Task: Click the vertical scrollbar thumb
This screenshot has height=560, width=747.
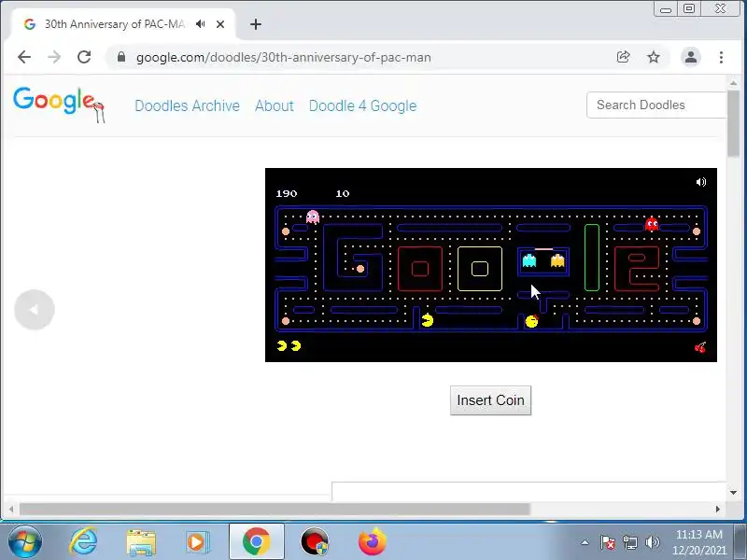Action: pos(734,123)
